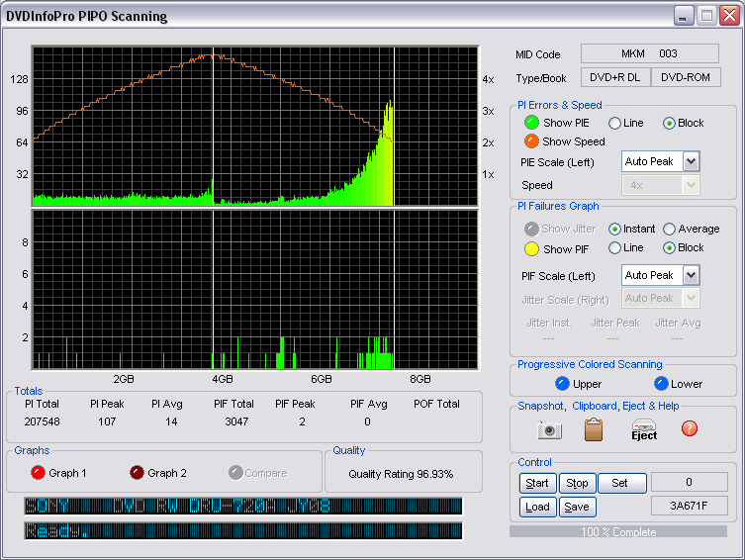
Task: Select Line mode for PI Failures
Action: 614,247
